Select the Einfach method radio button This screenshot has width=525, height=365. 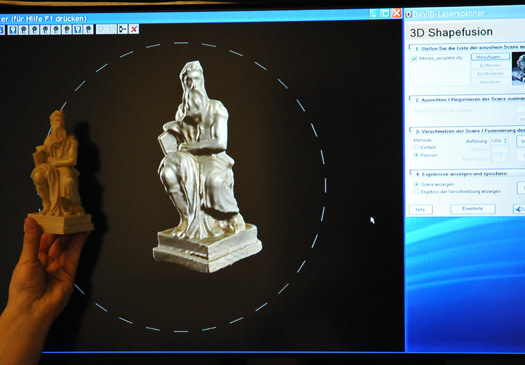pyautogui.click(x=416, y=147)
